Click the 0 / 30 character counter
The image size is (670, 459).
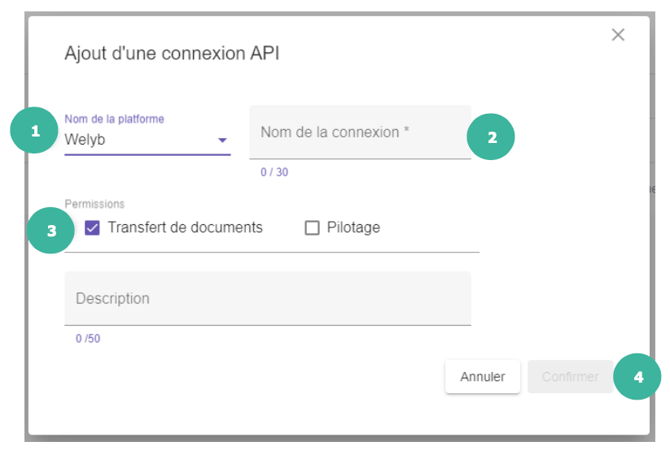pyautogui.click(x=274, y=172)
